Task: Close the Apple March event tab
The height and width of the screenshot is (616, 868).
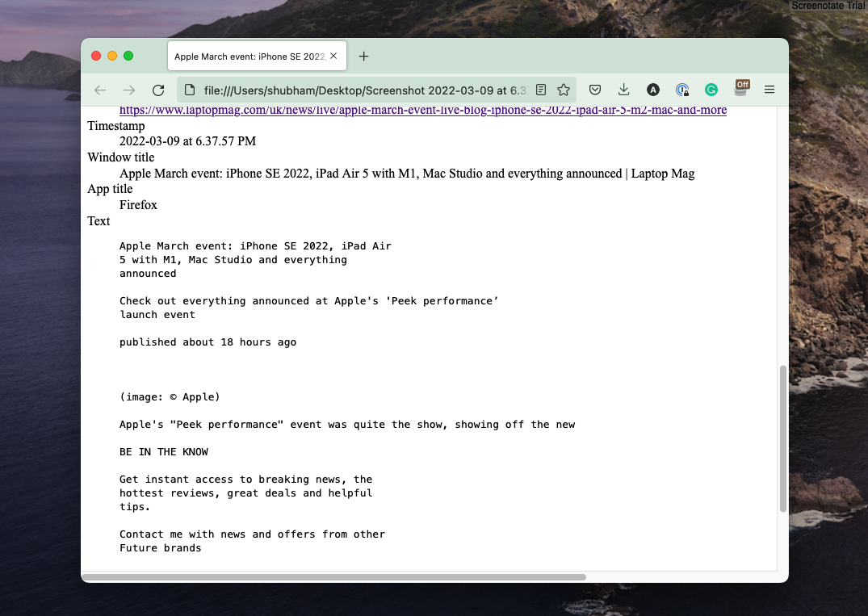Action: 333,56
